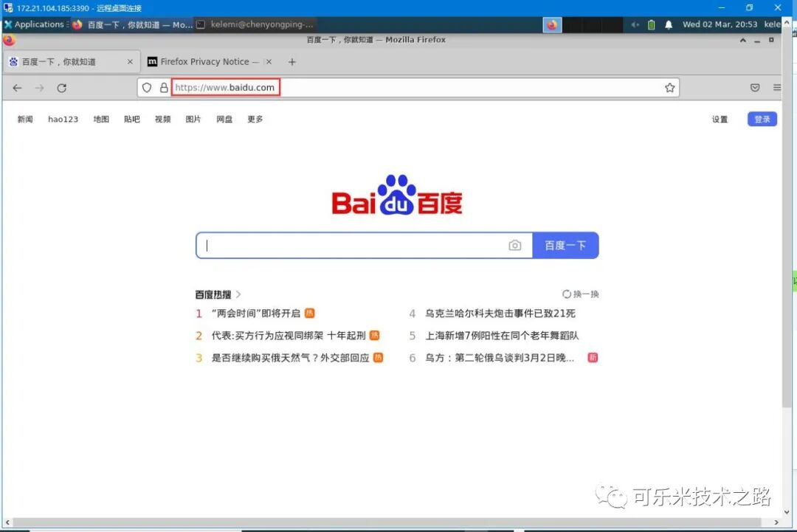Image resolution: width=797 pixels, height=532 pixels.
Task: Open the 贴吧 link
Action: click(x=131, y=119)
